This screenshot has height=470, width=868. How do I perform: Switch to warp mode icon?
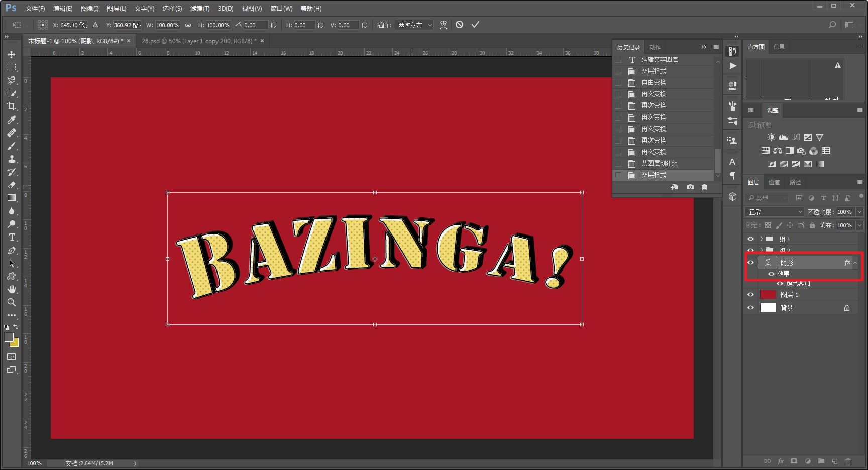[443, 25]
